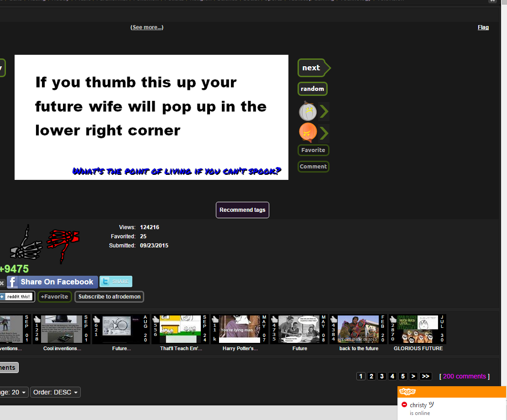Click the Recommend tags button
This screenshot has height=420, width=507.
click(242, 210)
